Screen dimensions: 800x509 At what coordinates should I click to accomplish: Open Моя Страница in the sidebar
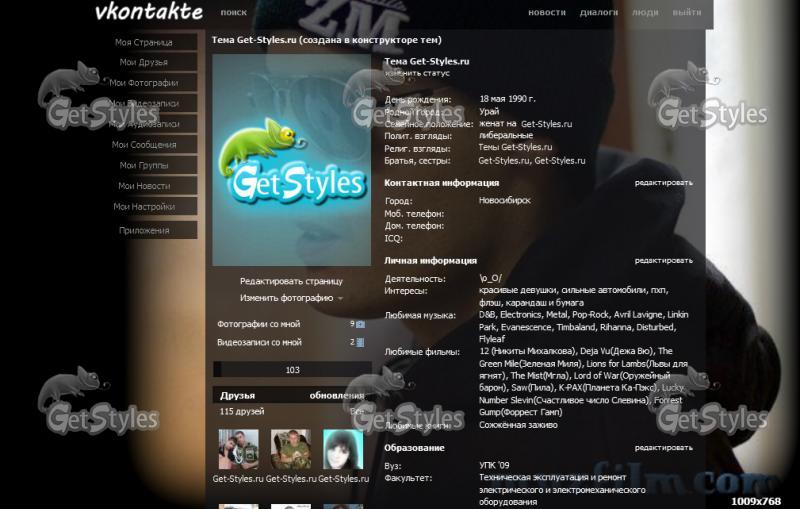143,42
